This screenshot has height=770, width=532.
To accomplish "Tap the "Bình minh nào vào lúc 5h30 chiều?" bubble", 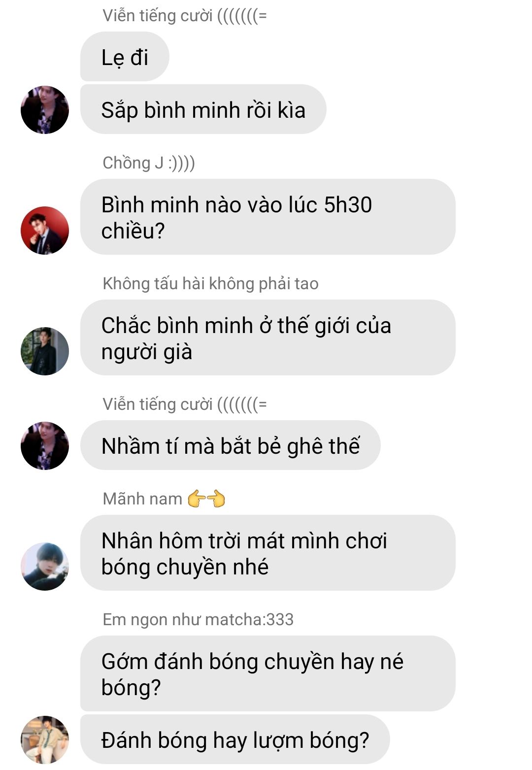I will pos(268,217).
